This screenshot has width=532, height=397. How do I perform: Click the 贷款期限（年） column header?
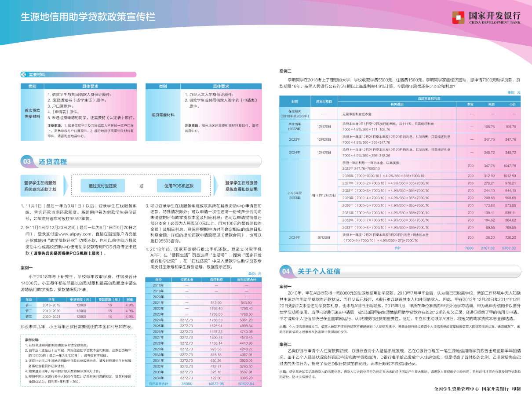[x=104, y=299]
